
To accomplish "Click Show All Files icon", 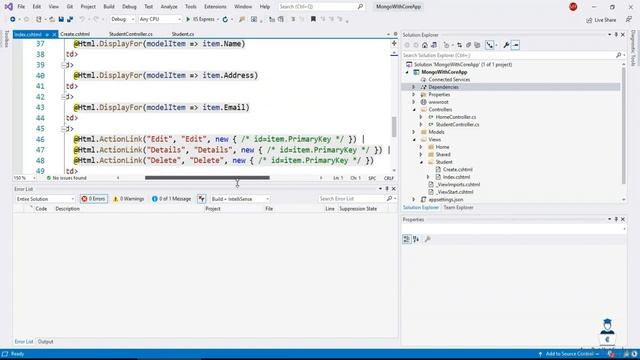I will [477, 45].
